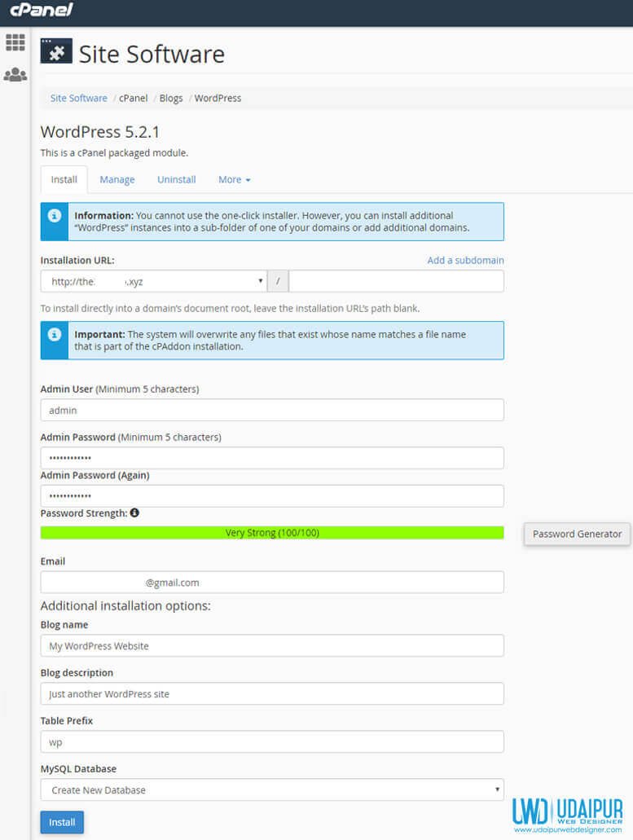The image size is (633, 840).
Task: Click the Very Strong password strength bar
Action: (x=272, y=533)
